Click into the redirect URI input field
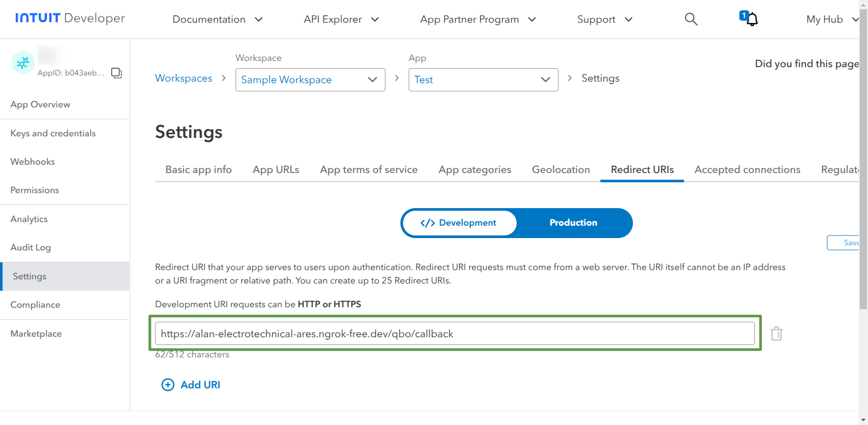 (455, 334)
